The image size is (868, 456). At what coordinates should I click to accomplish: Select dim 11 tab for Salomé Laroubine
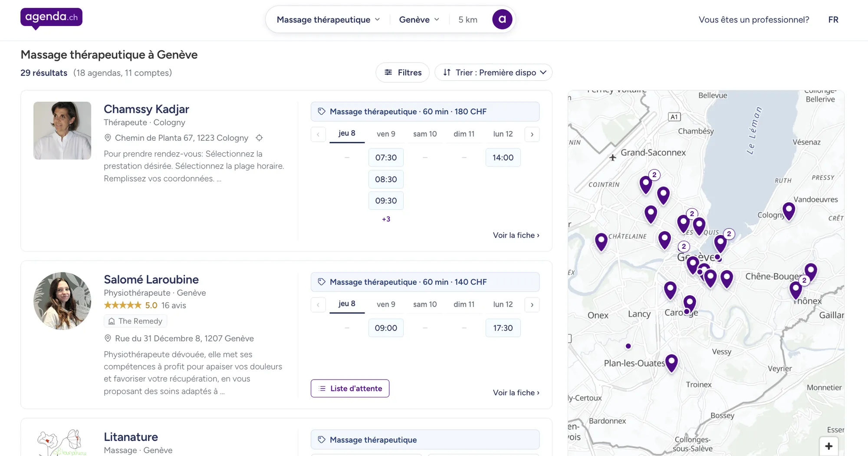point(464,304)
